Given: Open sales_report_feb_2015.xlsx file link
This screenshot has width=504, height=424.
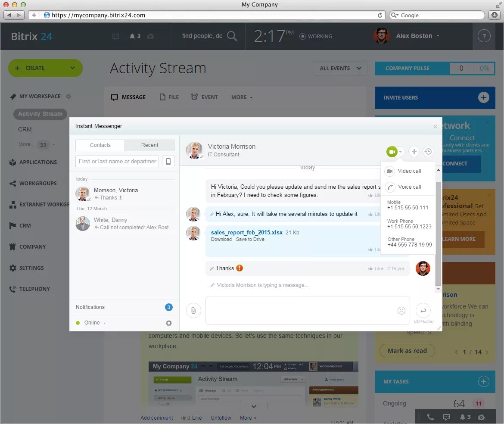Looking at the screenshot, I should (x=246, y=232).
